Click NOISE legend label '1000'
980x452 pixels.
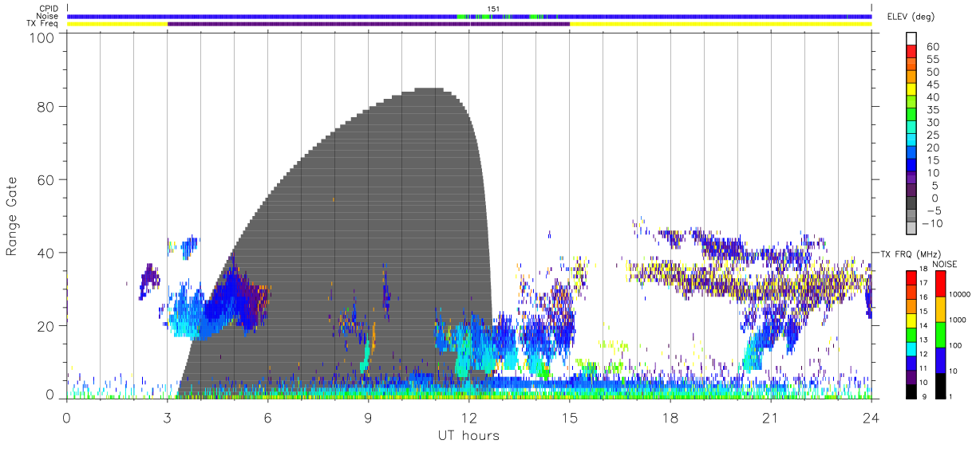click(x=958, y=320)
